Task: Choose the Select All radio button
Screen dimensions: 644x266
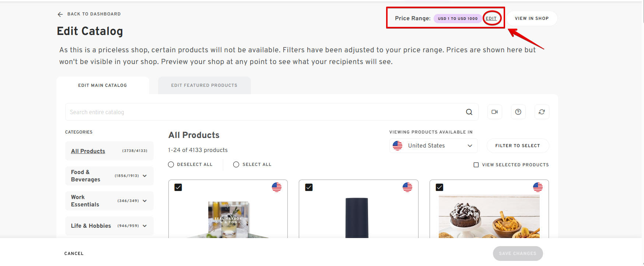Action: 236,164
